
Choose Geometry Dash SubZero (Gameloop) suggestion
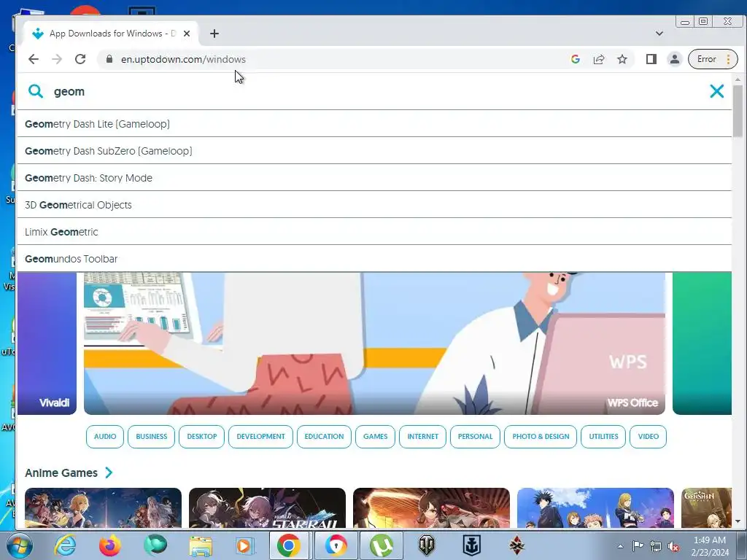(374, 151)
